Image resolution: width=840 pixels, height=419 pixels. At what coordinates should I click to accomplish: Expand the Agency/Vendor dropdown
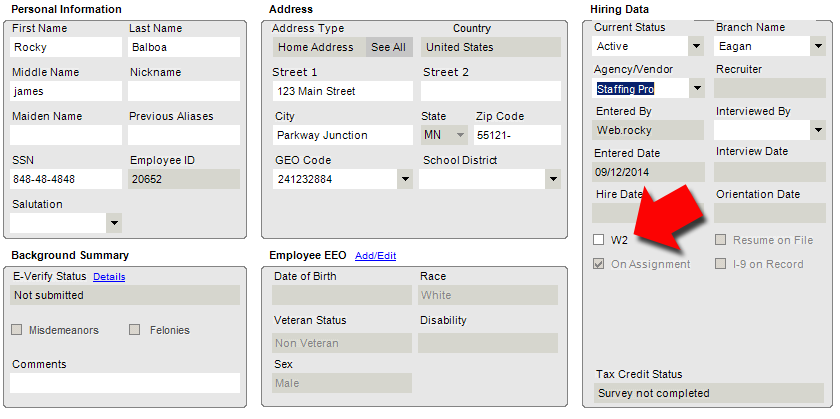[x=696, y=88]
